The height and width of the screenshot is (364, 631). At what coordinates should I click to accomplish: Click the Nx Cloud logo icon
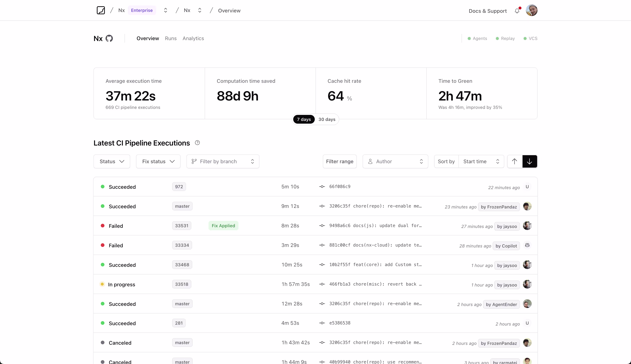coord(101,10)
